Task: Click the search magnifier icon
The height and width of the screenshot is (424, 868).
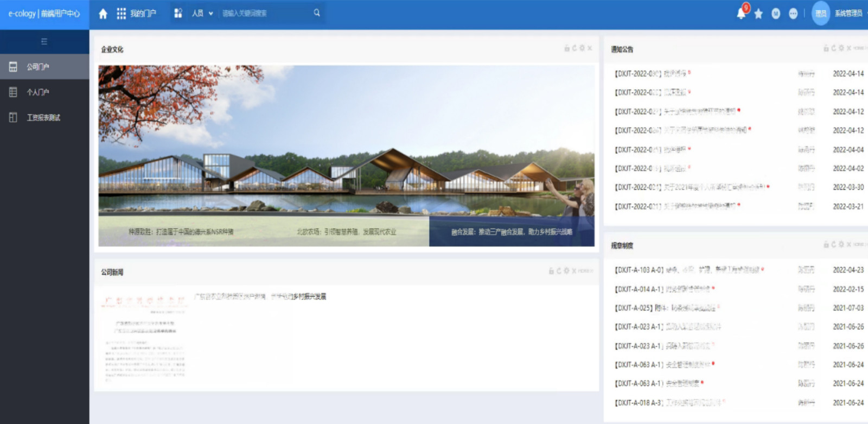Action: coord(317,13)
